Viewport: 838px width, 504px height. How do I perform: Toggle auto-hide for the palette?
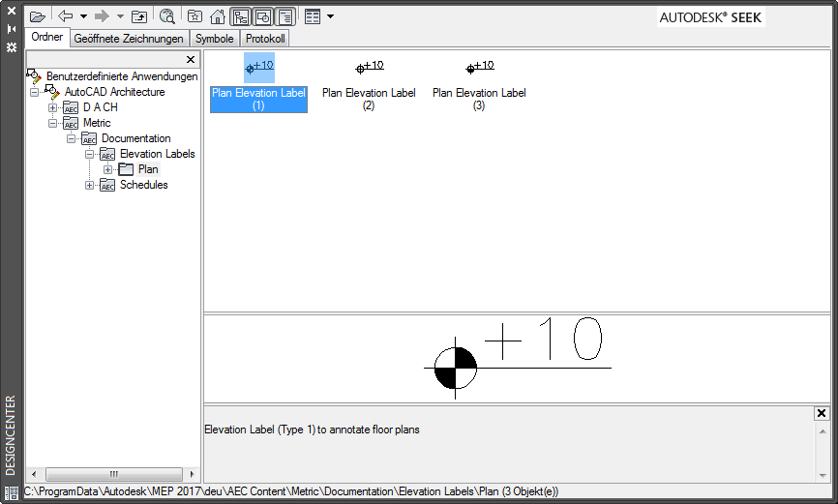tap(12, 29)
